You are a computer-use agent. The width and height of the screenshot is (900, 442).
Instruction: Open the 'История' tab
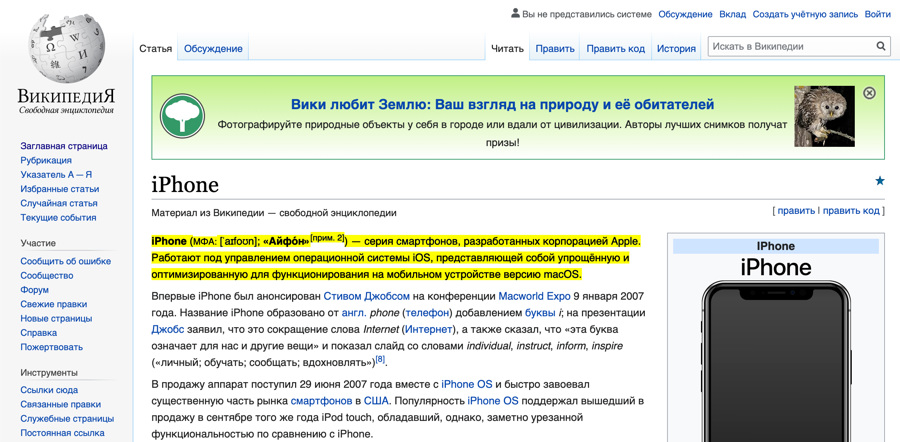(x=676, y=49)
